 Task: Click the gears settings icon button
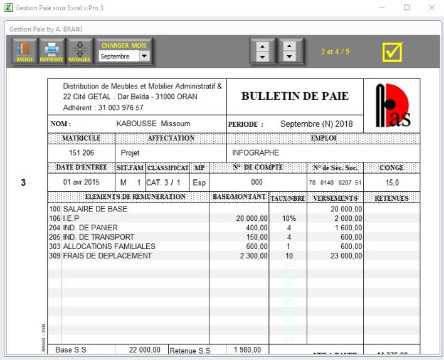(x=79, y=51)
